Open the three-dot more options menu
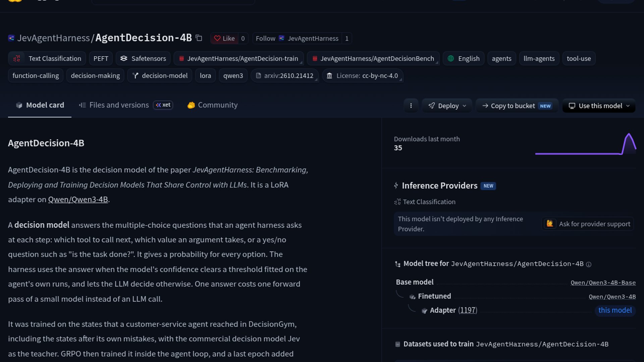The width and height of the screenshot is (644, 362). pyautogui.click(x=411, y=106)
